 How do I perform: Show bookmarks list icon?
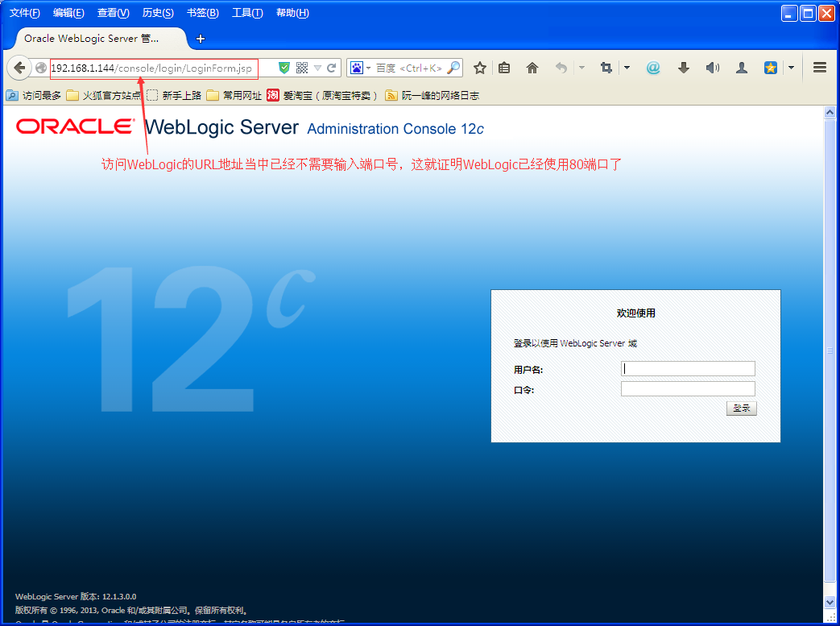(x=504, y=68)
